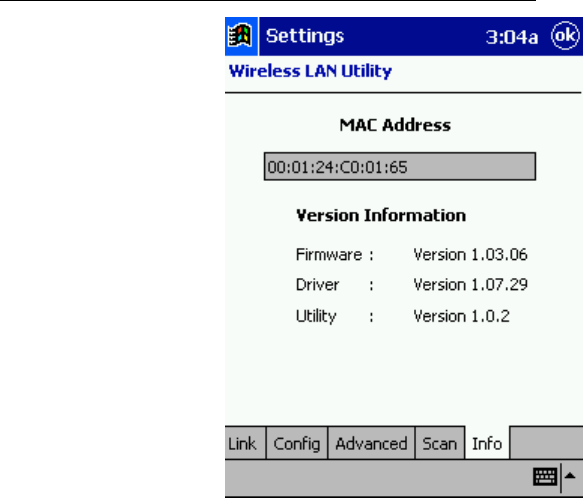The height and width of the screenshot is (498, 583).
Task: Select the Info tab
Action: [x=487, y=443]
